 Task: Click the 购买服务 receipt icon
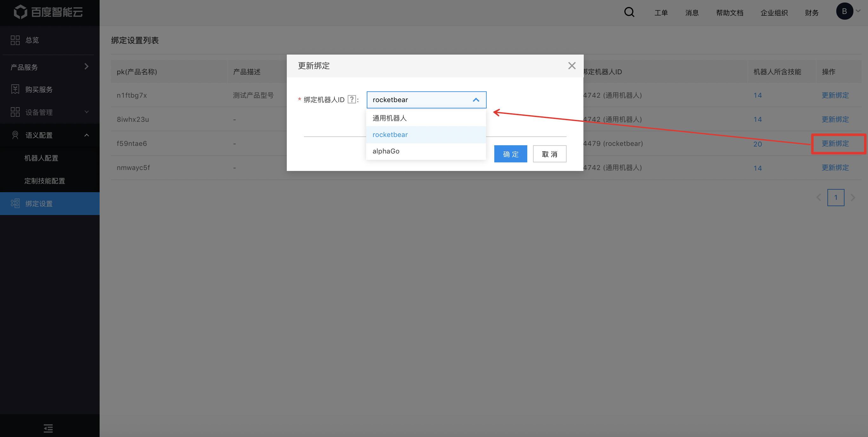click(15, 89)
